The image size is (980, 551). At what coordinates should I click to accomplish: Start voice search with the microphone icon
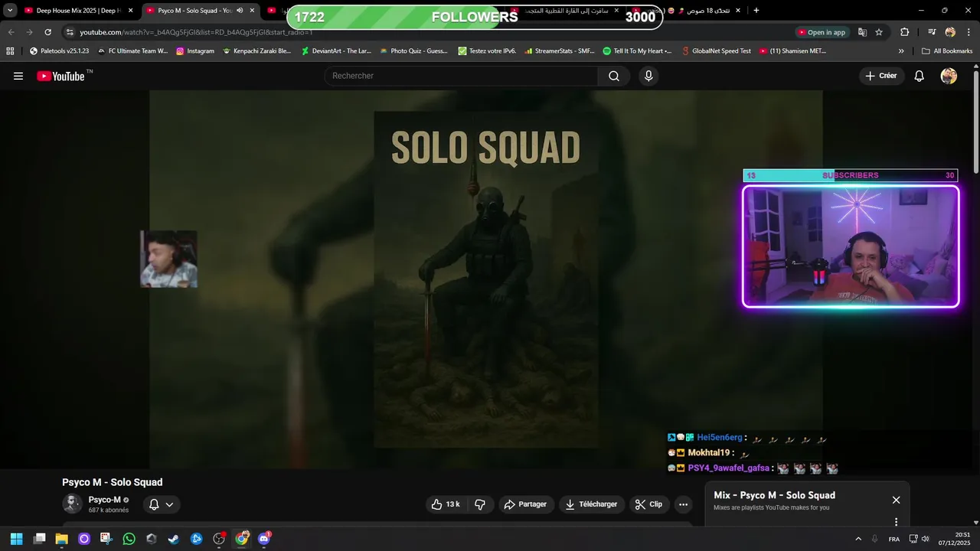pos(648,76)
